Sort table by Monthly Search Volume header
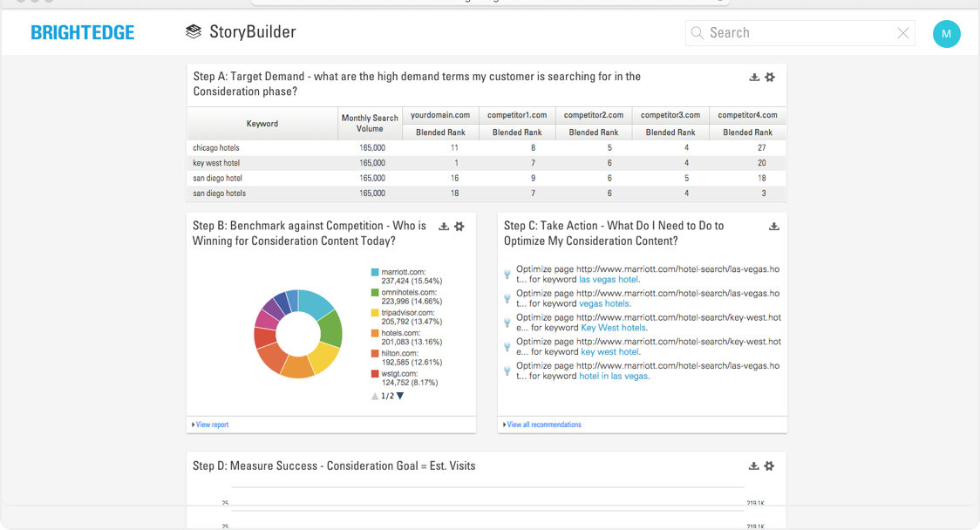 point(370,123)
